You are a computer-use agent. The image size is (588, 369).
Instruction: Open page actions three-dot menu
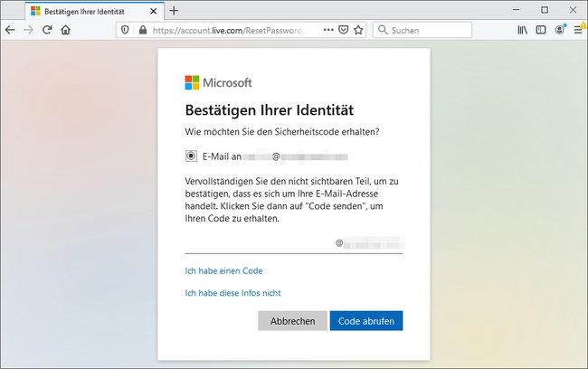point(328,30)
